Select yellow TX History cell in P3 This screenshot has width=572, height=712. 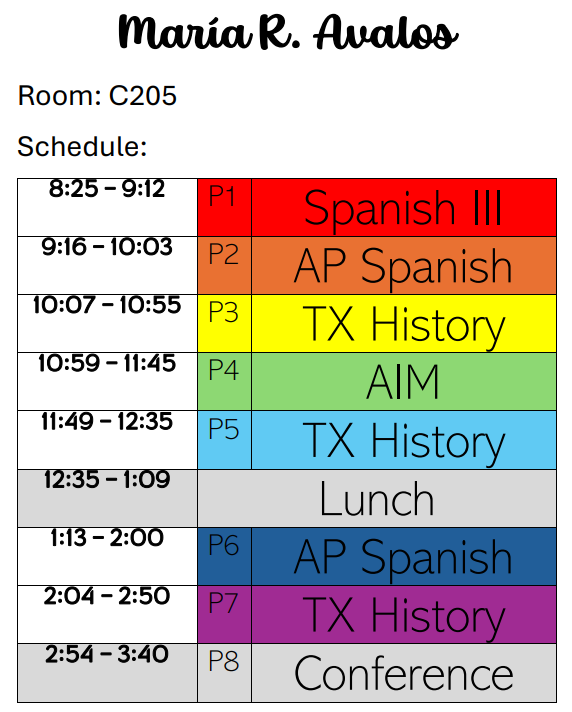point(404,324)
